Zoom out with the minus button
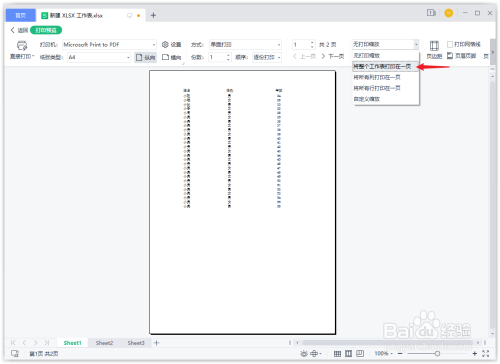Viewport: 500px width, 364px height. point(400,354)
